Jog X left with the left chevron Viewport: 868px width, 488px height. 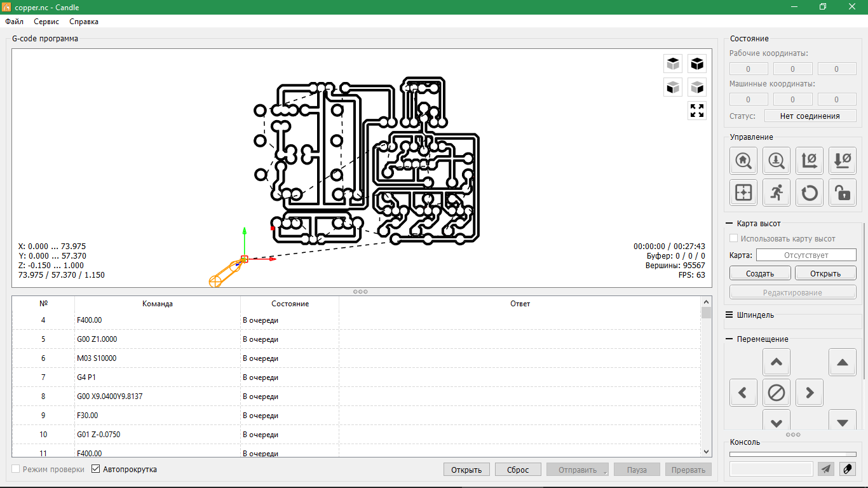(743, 393)
